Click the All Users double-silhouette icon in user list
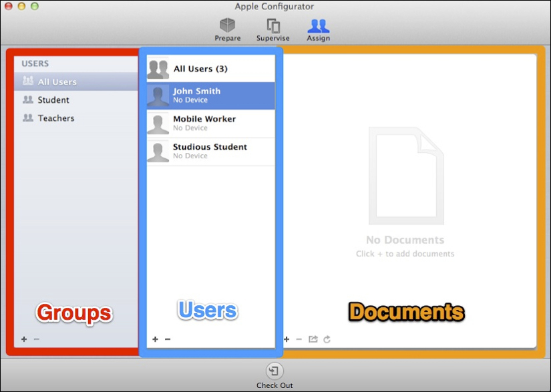This screenshot has width=551, height=392. click(x=158, y=69)
